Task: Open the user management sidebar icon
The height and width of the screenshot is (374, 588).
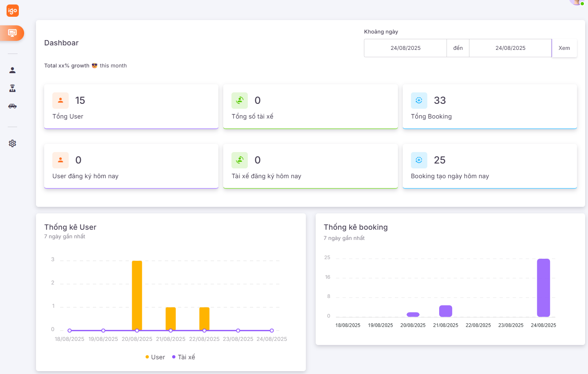Action: click(13, 70)
